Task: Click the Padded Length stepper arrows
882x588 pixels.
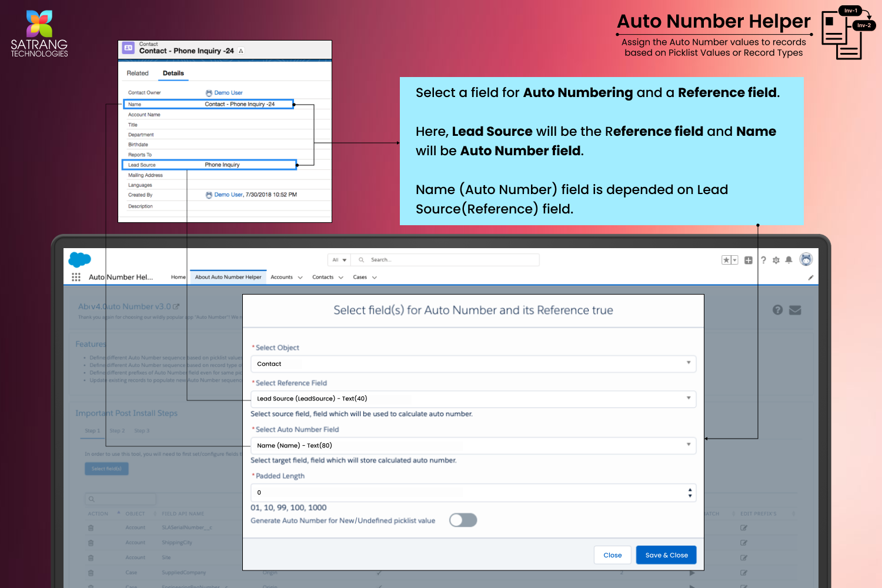Action: tap(690, 493)
